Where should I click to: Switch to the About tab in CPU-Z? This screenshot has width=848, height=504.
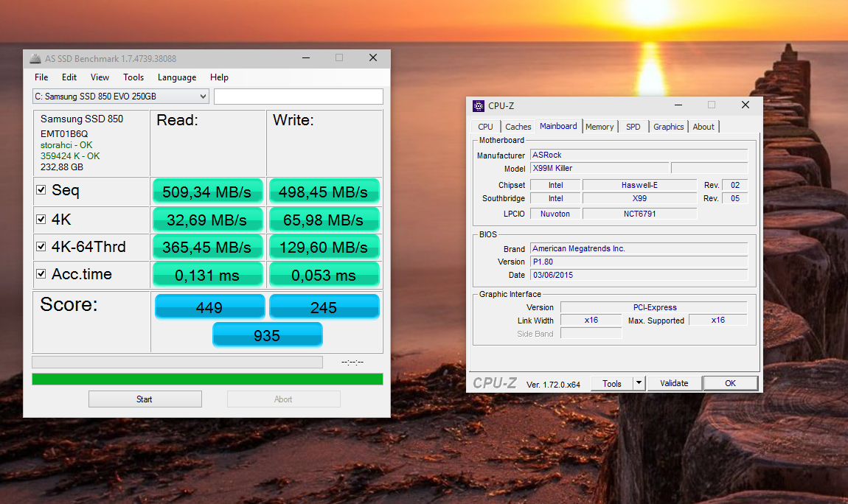[703, 127]
